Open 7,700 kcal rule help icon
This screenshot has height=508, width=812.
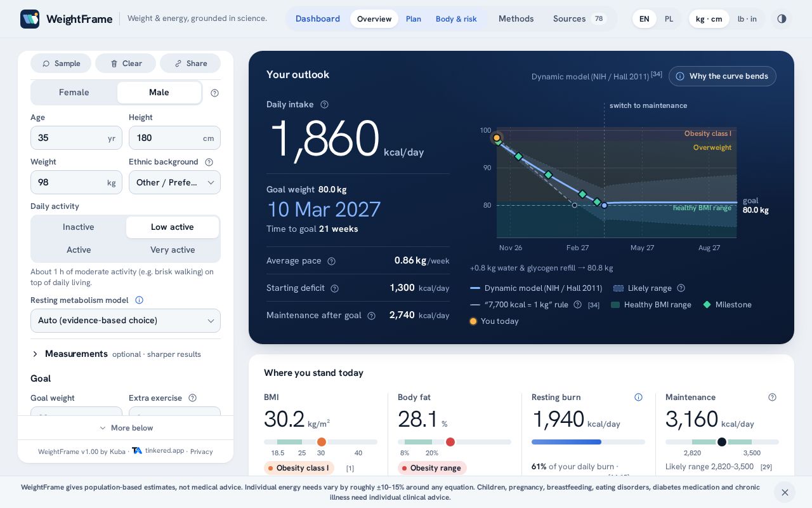point(577,305)
